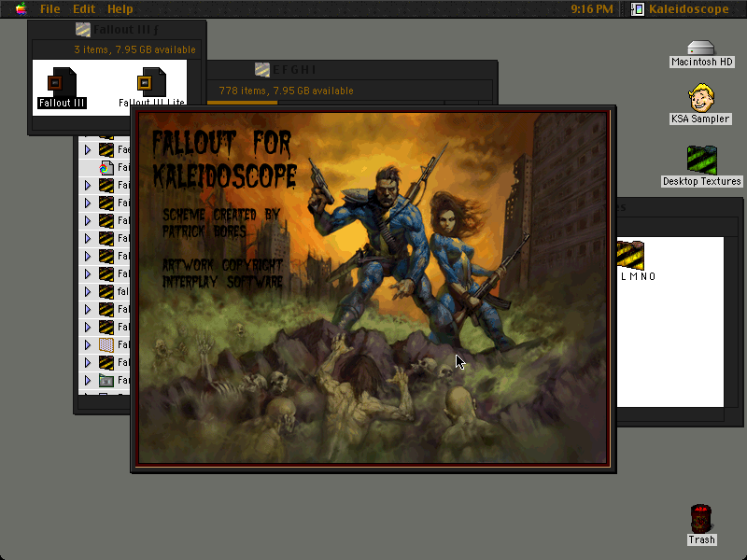The image size is (747, 560).
Task: Click the Fallout III ƒ window title text
Action: point(126,30)
